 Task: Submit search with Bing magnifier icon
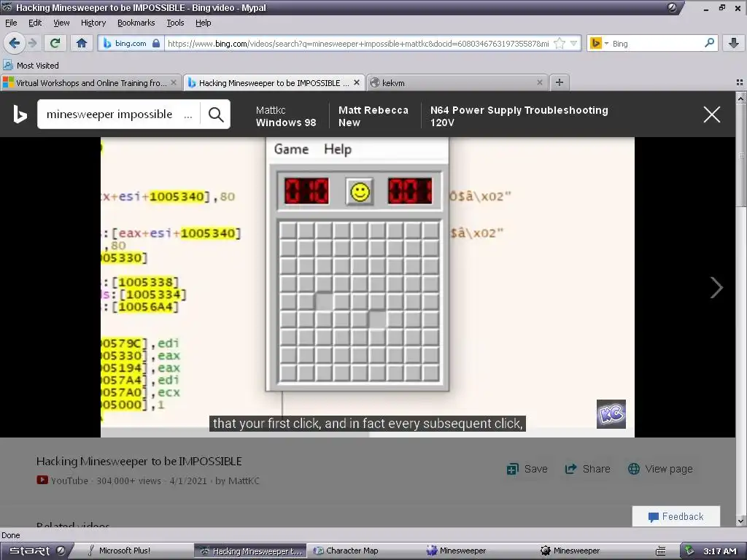216,114
